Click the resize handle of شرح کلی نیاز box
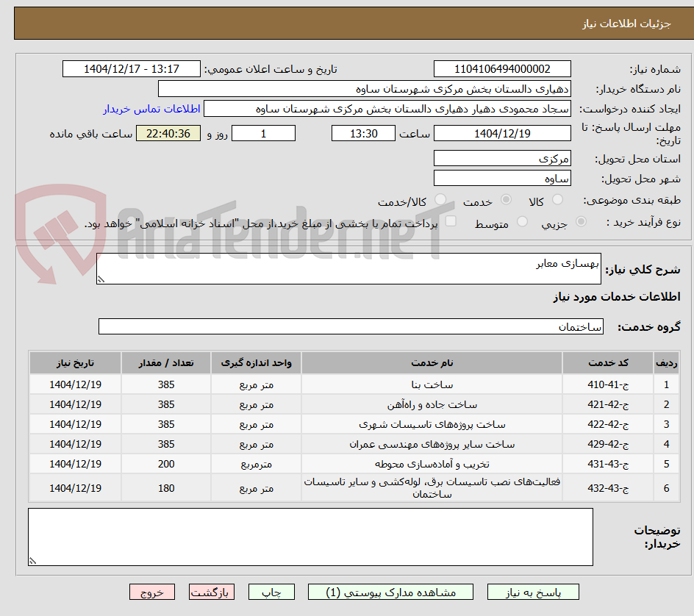This screenshot has height=616, width=694. pyautogui.click(x=101, y=279)
